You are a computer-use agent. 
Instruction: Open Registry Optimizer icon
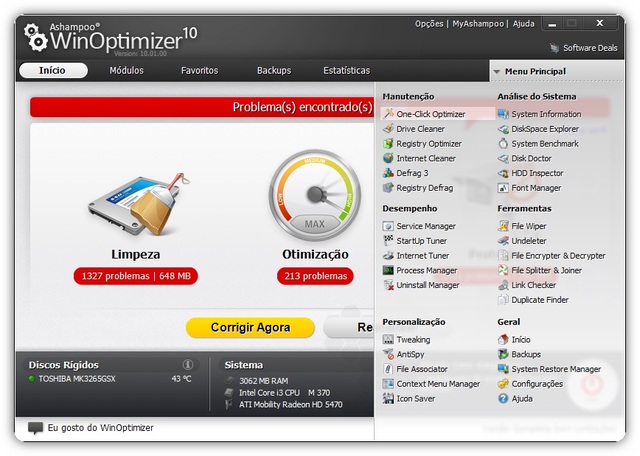coord(389,143)
